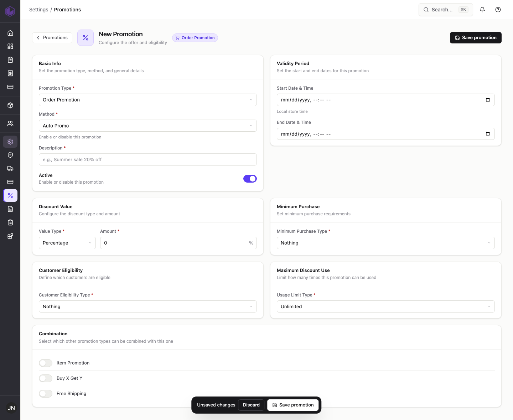Click the 'Customer Eligibility' section heading
The height and width of the screenshot is (420, 513).
[x=61, y=270]
